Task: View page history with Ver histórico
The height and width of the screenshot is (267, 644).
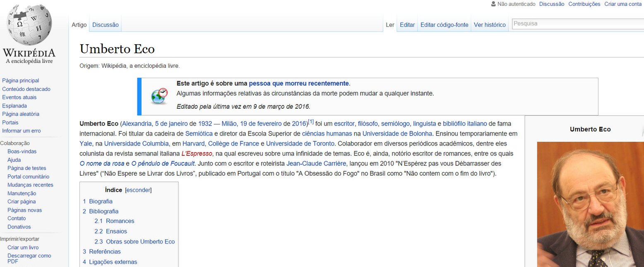Action: 490,25
